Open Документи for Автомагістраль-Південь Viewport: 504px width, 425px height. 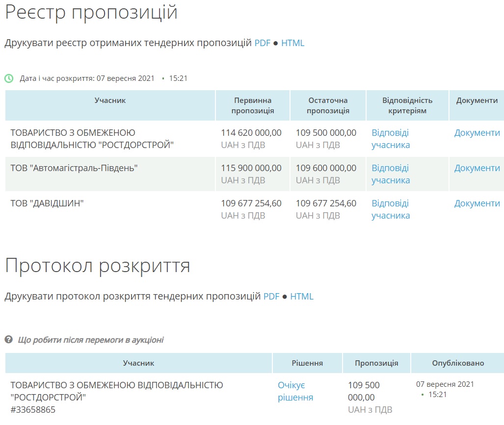click(477, 168)
